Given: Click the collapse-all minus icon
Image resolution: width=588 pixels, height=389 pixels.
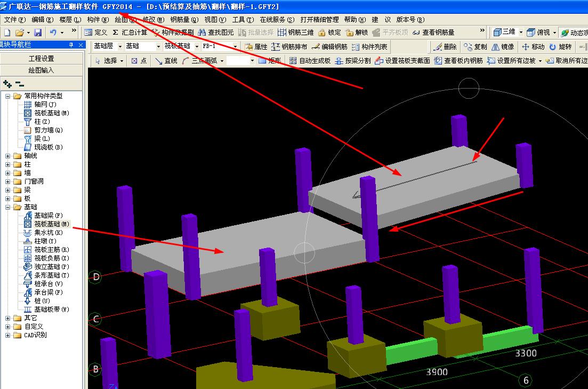Looking at the screenshot, I should pyautogui.click(x=20, y=84).
